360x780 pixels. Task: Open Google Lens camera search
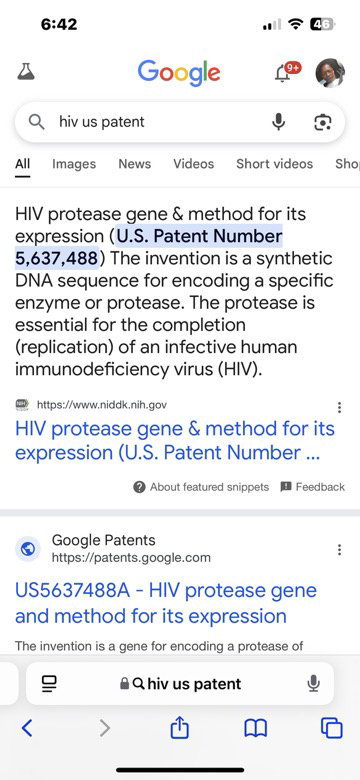tap(323, 122)
